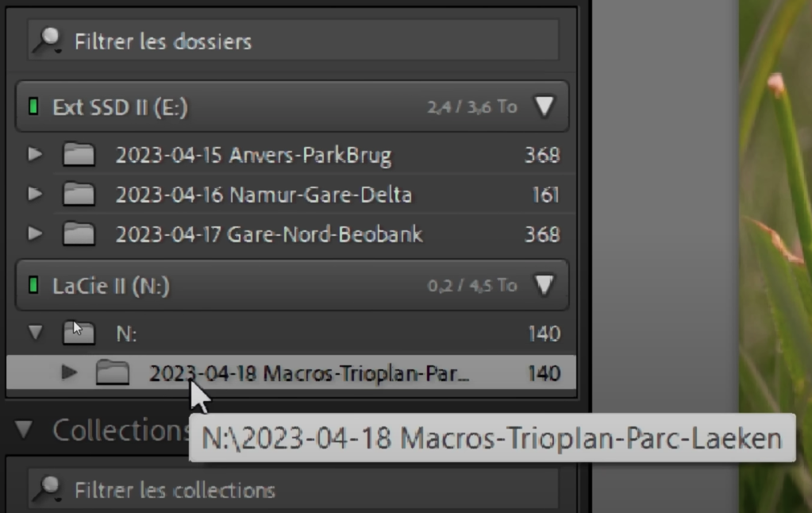The height and width of the screenshot is (513, 812).
Task: Collapse the N: root folder arrow
Action: pyautogui.click(x=35, y=334)
